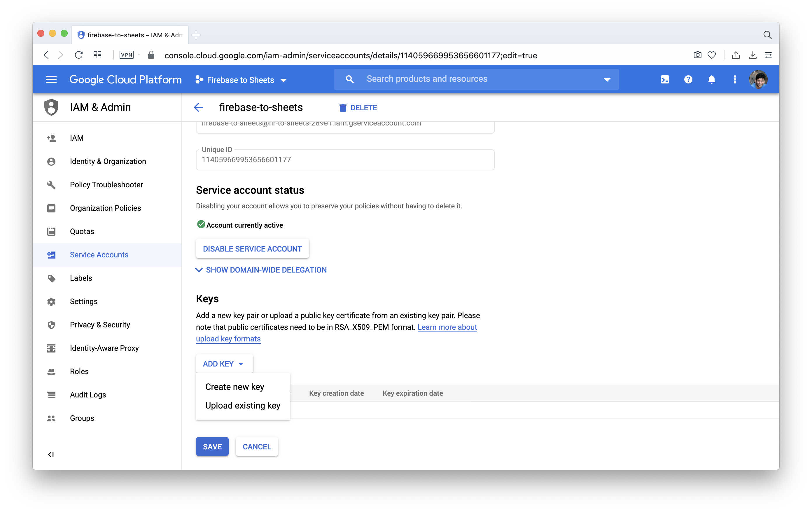812x513 pixels.
Task: Cancel the edit
Action: [257, 446]
